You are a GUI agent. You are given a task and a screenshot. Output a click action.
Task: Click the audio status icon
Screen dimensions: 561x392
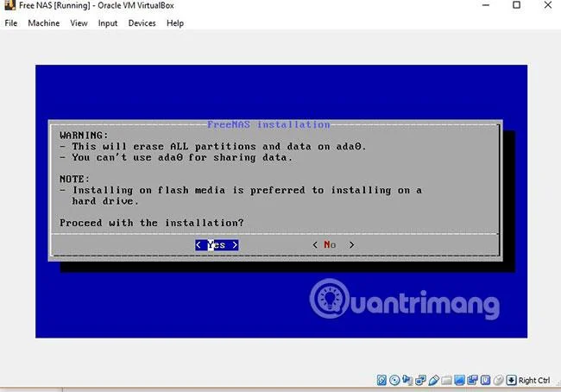point(407,379)
